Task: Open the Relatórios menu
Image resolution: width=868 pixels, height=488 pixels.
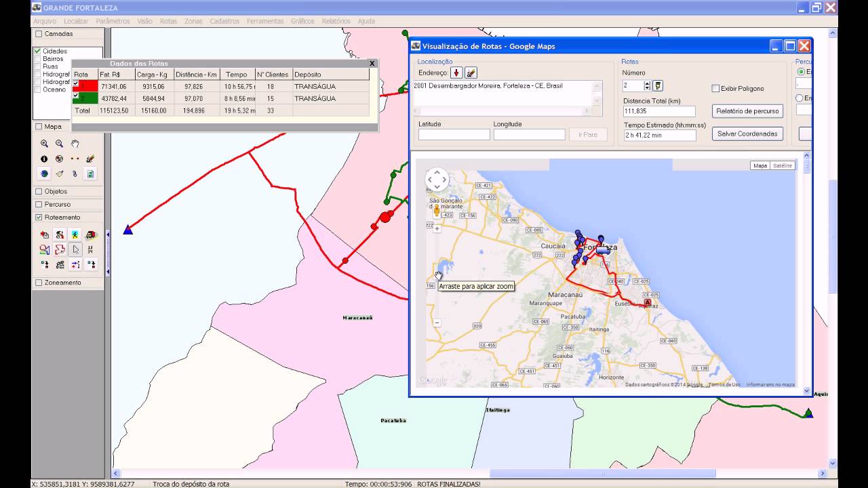Action: [336, 21]
